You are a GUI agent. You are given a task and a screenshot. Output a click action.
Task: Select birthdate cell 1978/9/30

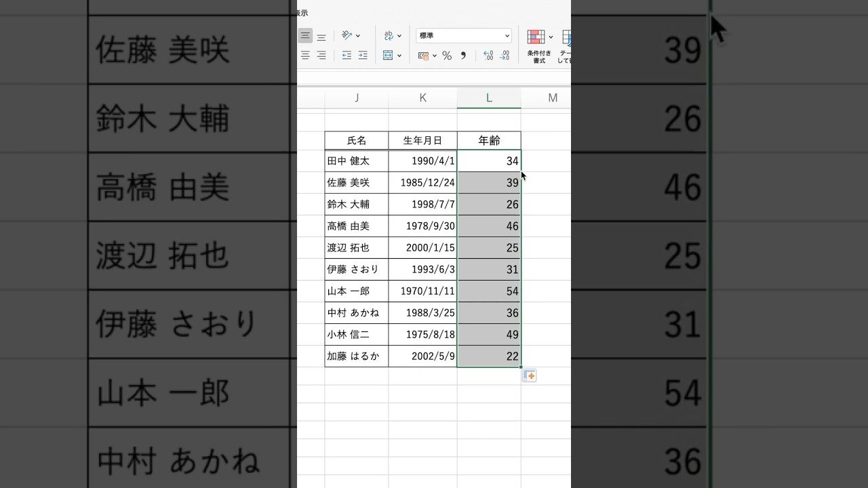click(x=422, y=226)
